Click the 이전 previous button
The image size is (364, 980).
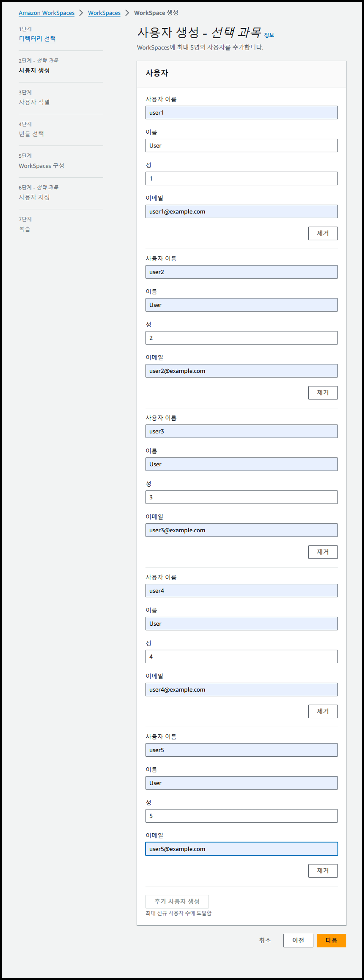[x=298, y=941]
